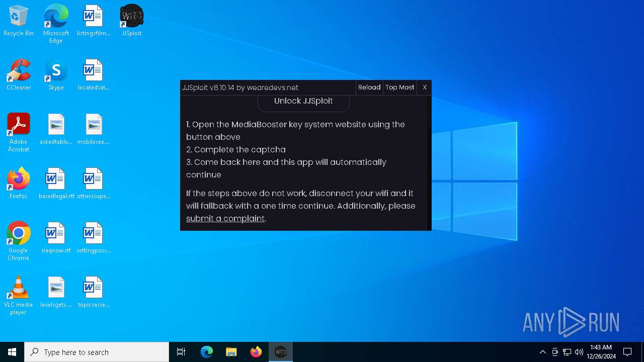Select the CCleaner desktop icon

[19, 75]
